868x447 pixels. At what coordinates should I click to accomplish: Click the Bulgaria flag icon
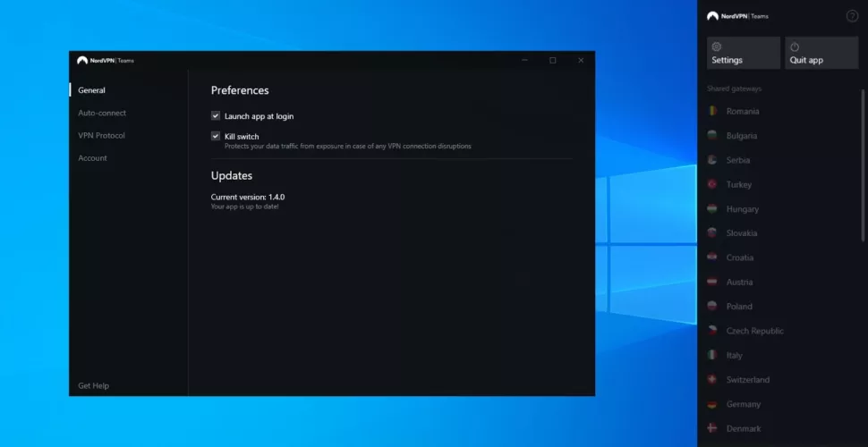tap(712, 136)
